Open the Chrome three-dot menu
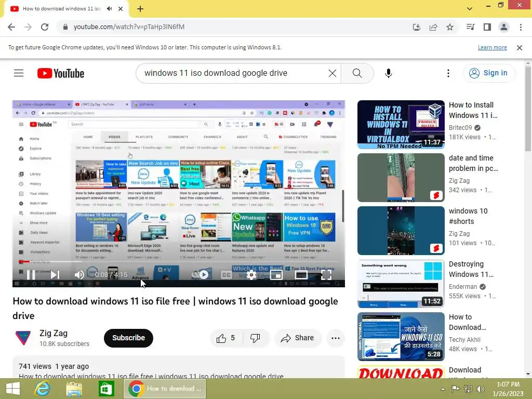 (x=521, y=27)
